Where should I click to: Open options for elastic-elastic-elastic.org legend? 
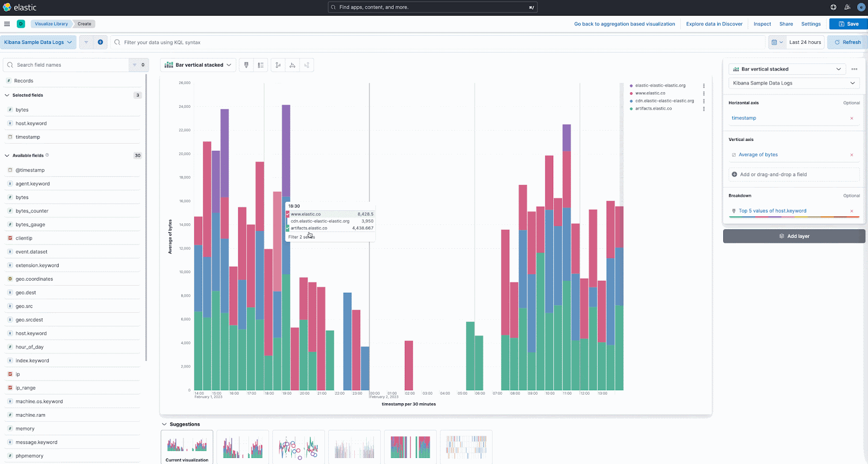tap(704, 86)
